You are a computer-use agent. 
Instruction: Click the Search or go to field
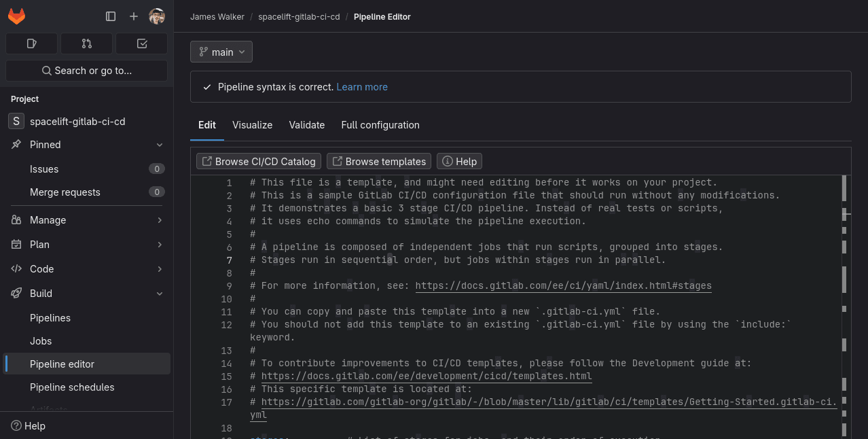pos(86,70)
